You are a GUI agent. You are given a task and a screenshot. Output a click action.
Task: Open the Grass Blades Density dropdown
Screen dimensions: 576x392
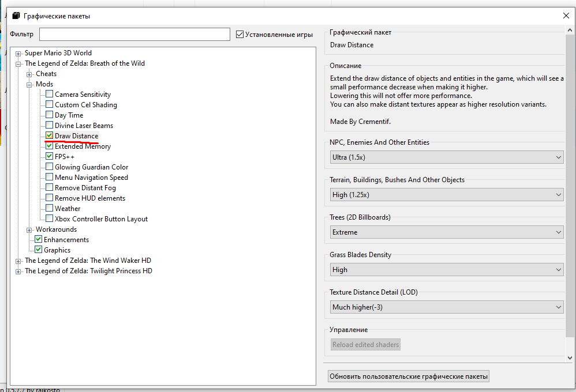(x=446, y=269)
